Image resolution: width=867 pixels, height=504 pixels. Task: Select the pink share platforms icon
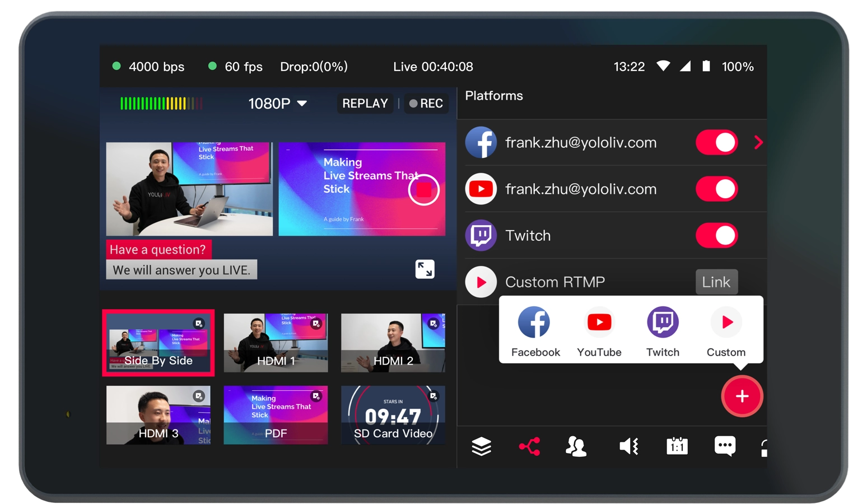(529, 446)
